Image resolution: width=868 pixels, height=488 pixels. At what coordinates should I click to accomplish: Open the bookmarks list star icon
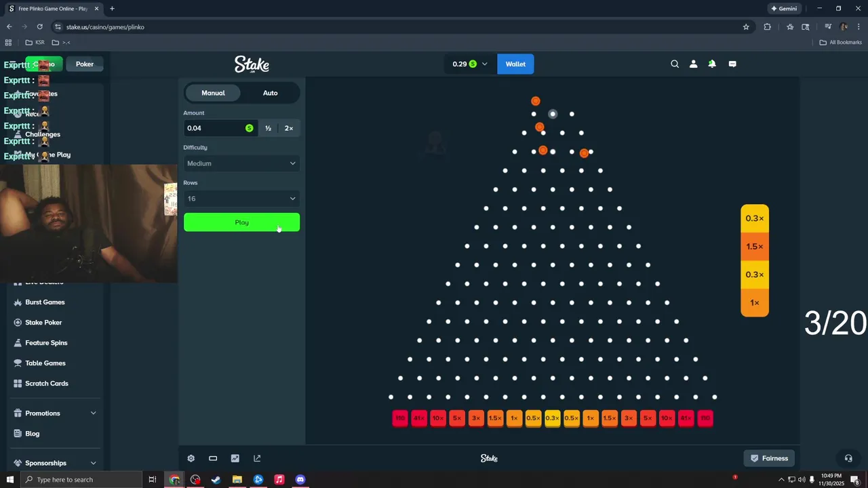[790, 26]
